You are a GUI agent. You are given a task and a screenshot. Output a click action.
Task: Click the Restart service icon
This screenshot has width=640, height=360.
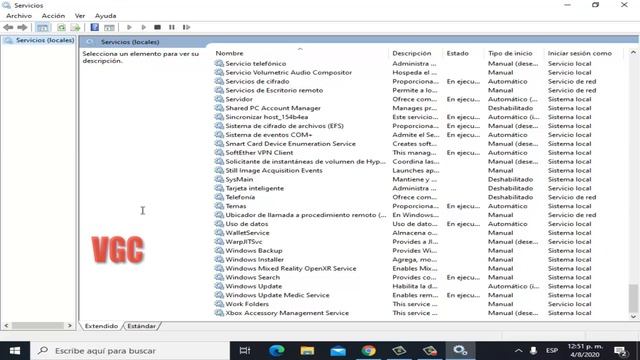[187, 27]
